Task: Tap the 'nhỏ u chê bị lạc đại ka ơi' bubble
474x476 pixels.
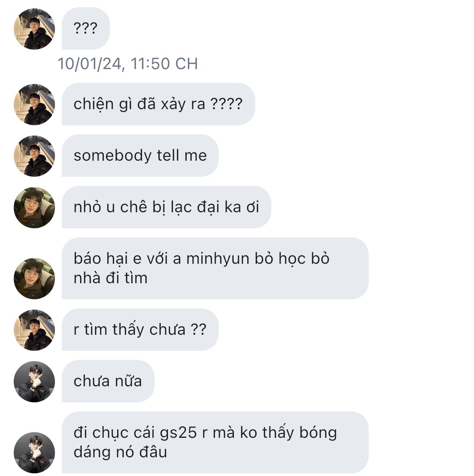Action: point(166,207)
